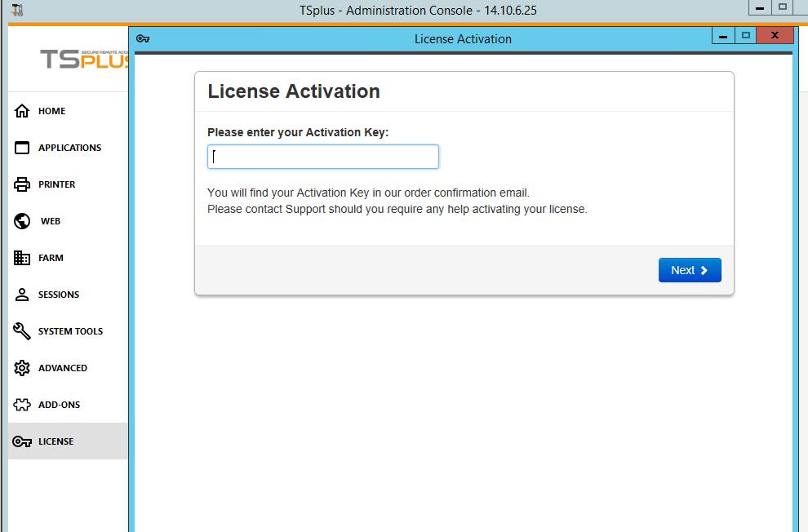Maximize the License Activation dialog

click(744, 35)
